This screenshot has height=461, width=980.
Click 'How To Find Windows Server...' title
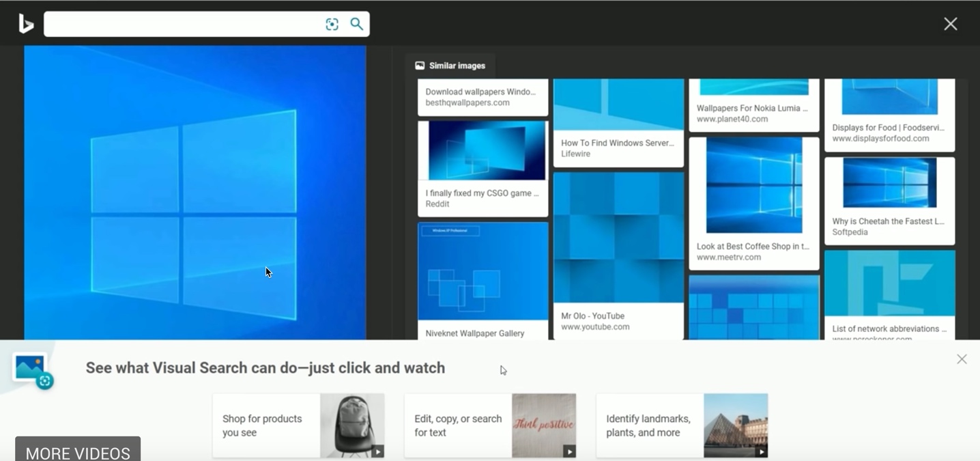tap(618, 143)
